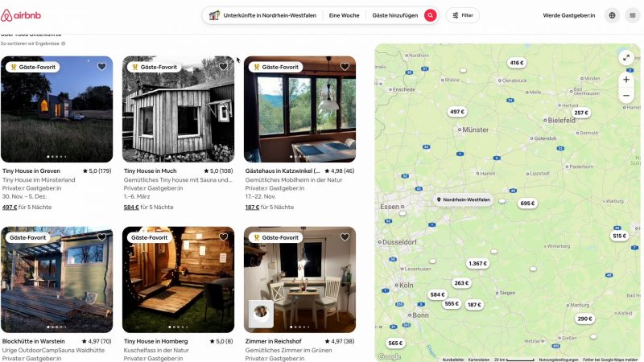Open the hamburger user menu
This screenshot has height=362, width=644.
633,15
